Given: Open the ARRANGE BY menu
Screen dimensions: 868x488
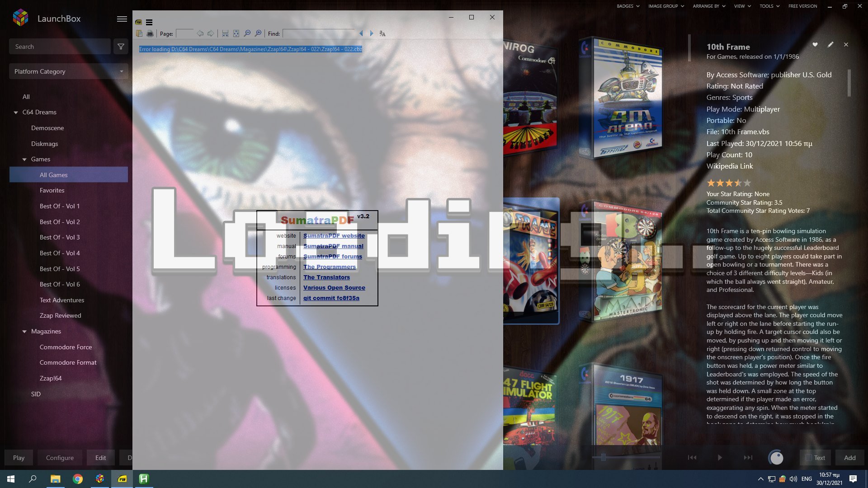Looking at the screenshot, I should click(x=709, y=6).
